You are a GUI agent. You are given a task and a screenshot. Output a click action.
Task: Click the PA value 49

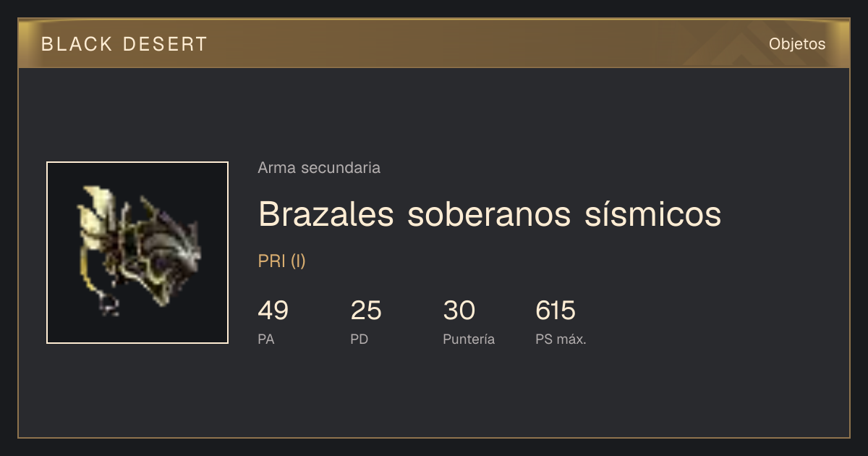[x=273, y=311]
